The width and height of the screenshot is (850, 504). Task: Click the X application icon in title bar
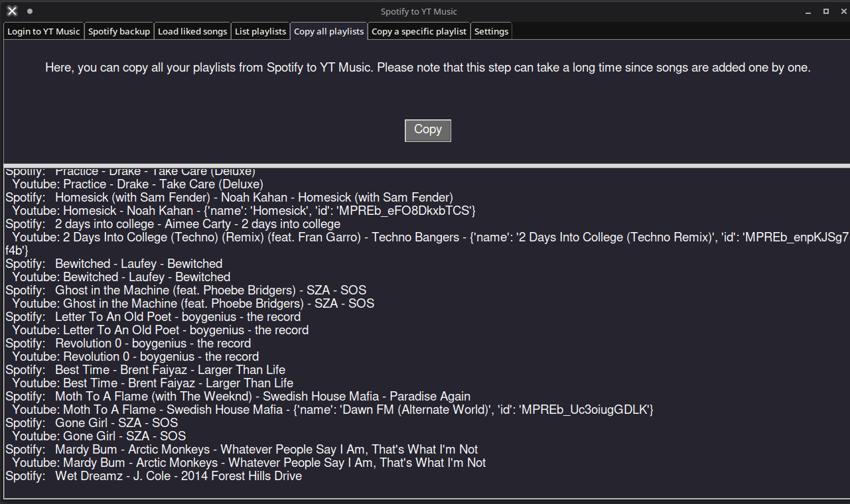[x=12, y=11]
